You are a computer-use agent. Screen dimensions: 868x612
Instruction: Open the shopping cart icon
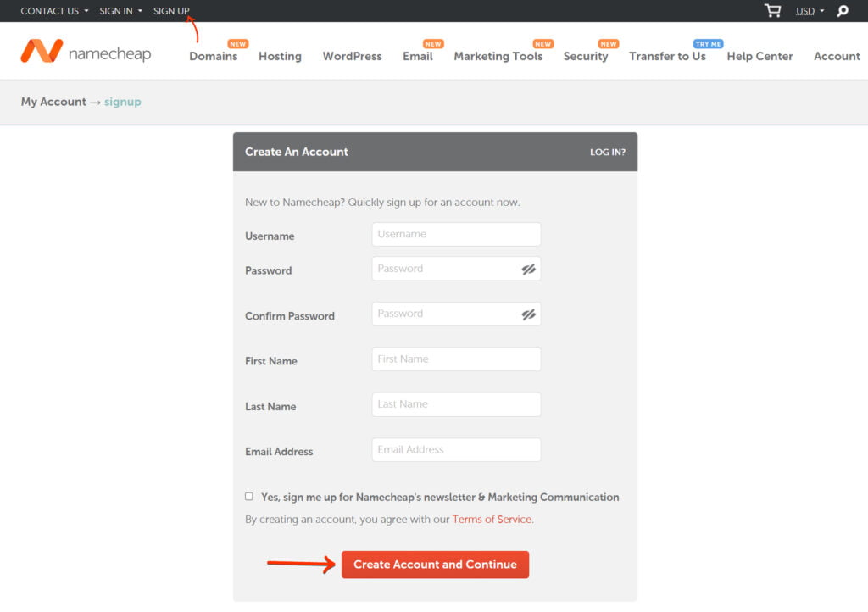(x=772, y=11)
